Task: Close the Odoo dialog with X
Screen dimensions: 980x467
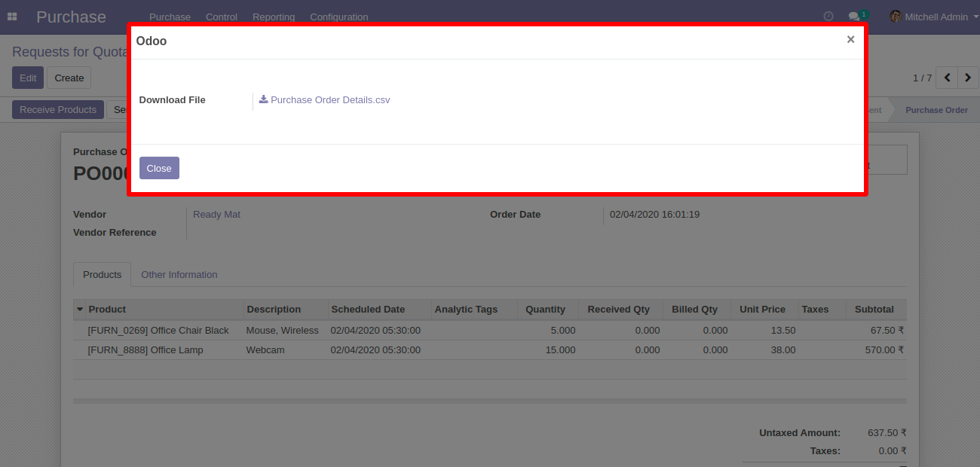Action: (x=850, y=40)
